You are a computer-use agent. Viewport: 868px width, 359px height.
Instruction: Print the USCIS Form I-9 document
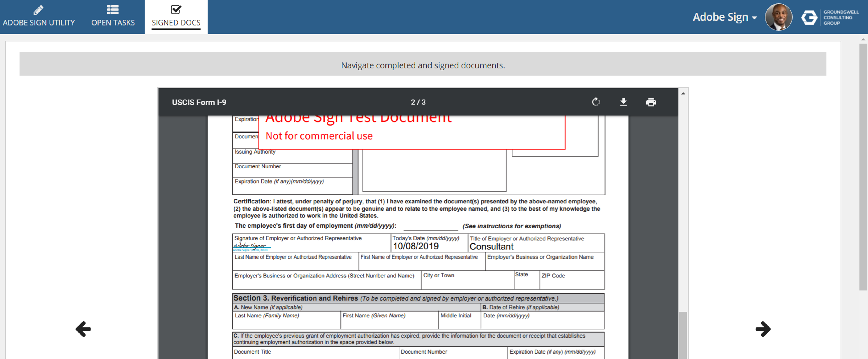[651, 102]
